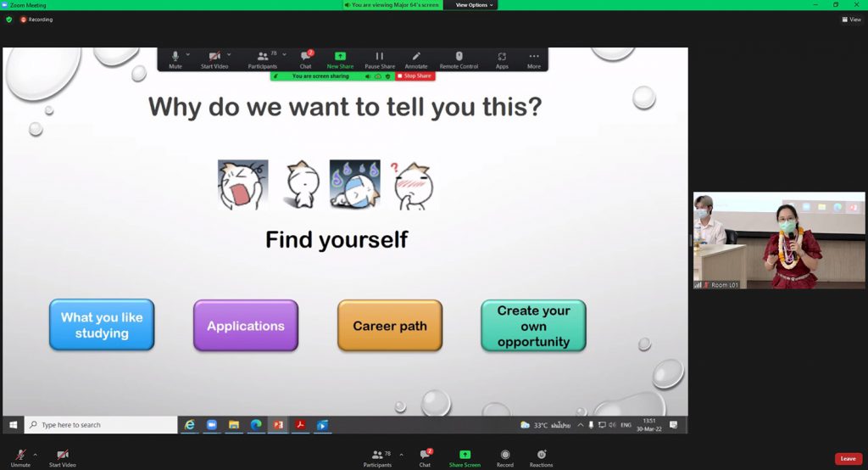
Task: Open the Apps icon in sharing toolbar
Action: (502, 59)
